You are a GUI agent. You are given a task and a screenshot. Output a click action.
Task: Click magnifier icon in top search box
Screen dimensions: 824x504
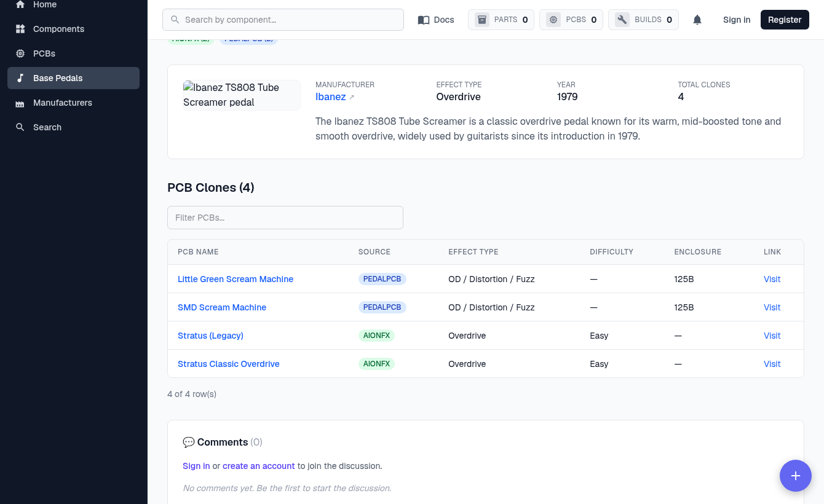[175, 20]
